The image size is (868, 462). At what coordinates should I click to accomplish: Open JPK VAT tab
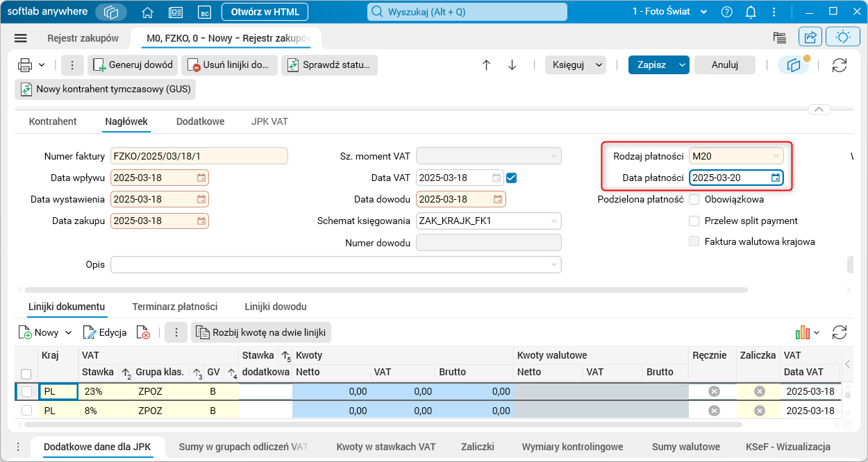tap(269, 121)
